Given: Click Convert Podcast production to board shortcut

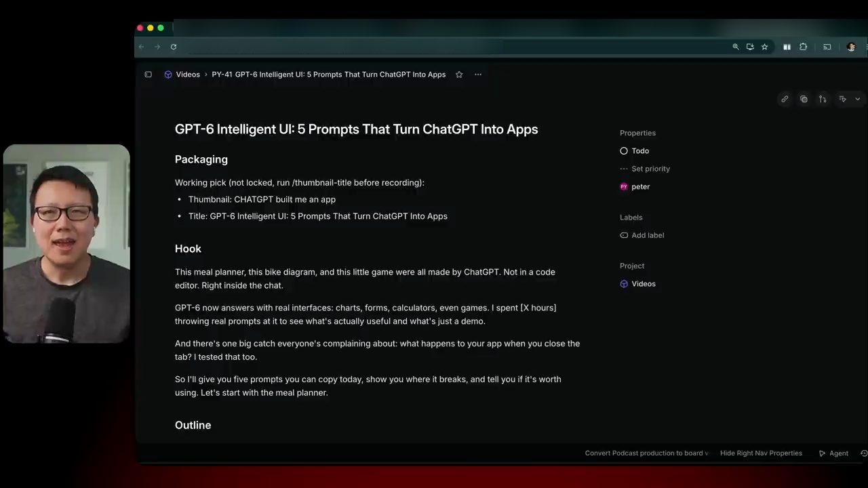Looking at the screenshot, I should [647, 453].
